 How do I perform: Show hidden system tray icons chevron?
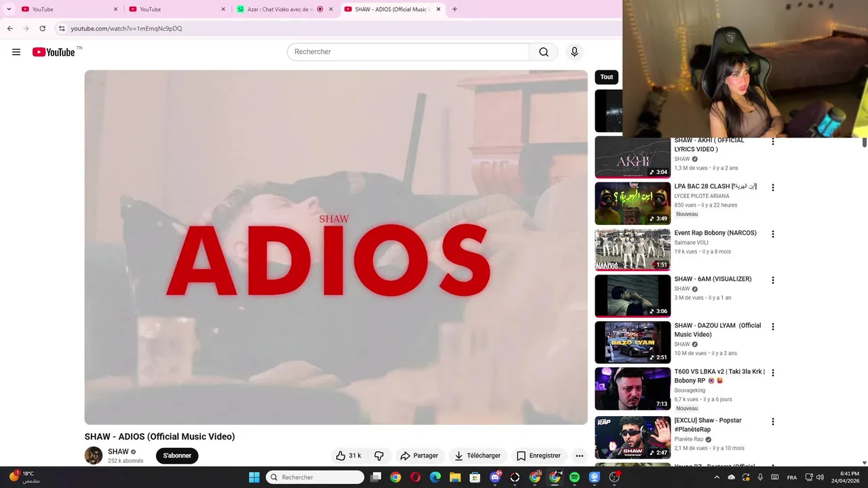pyautogui.click(x=717, y=477)
